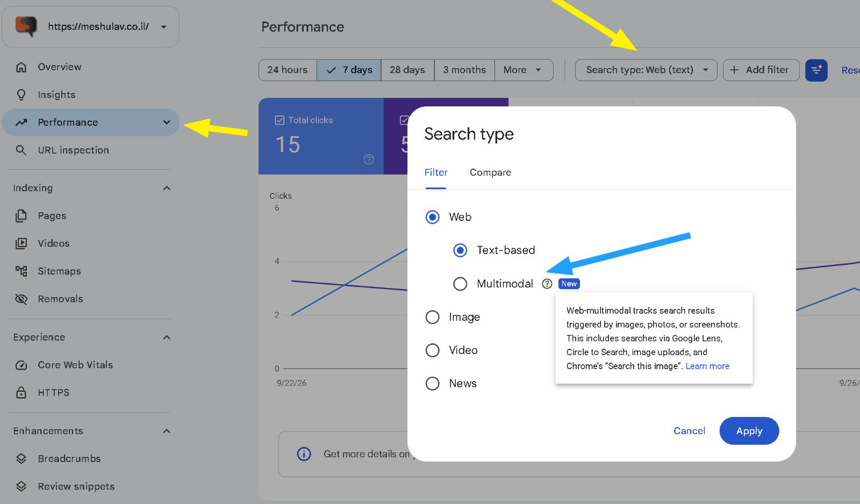Collapse the Enhancements section
860x504 pixels.
tap(167, 431)
